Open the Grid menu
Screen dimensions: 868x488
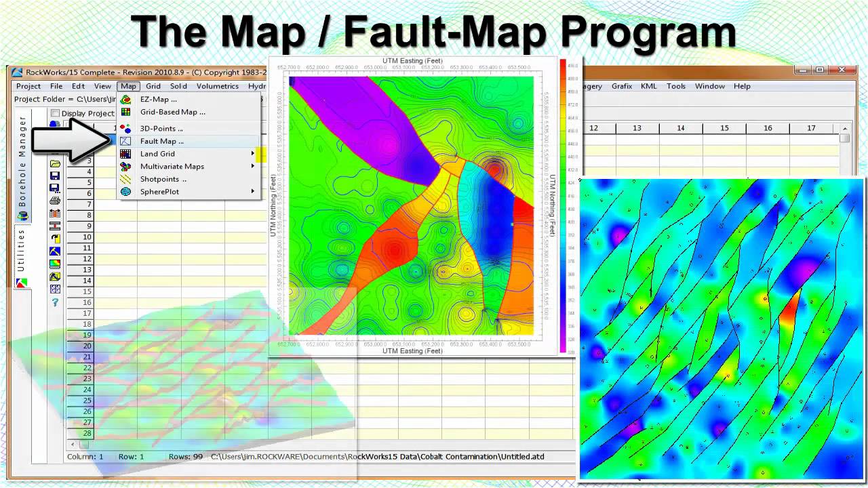(153, 86)
